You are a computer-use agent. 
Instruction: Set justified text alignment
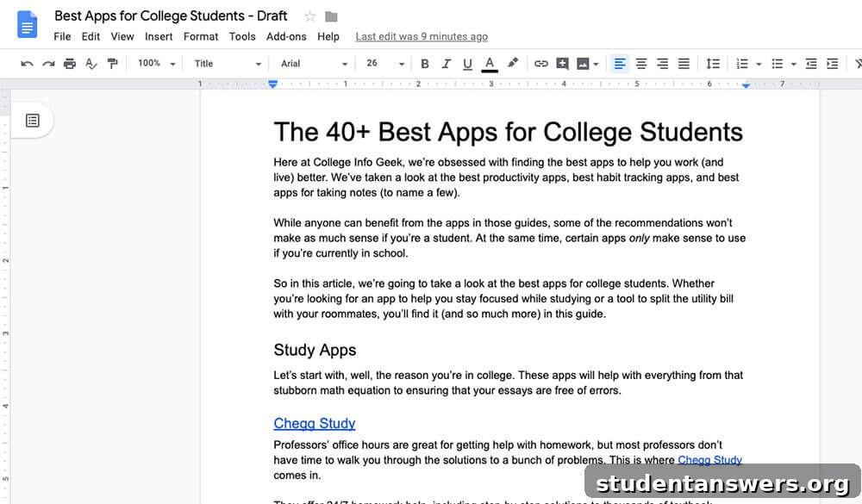pos(684,64)
